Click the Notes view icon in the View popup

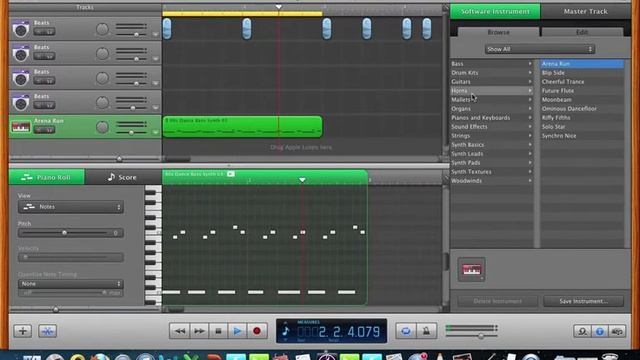click(29, 207)
